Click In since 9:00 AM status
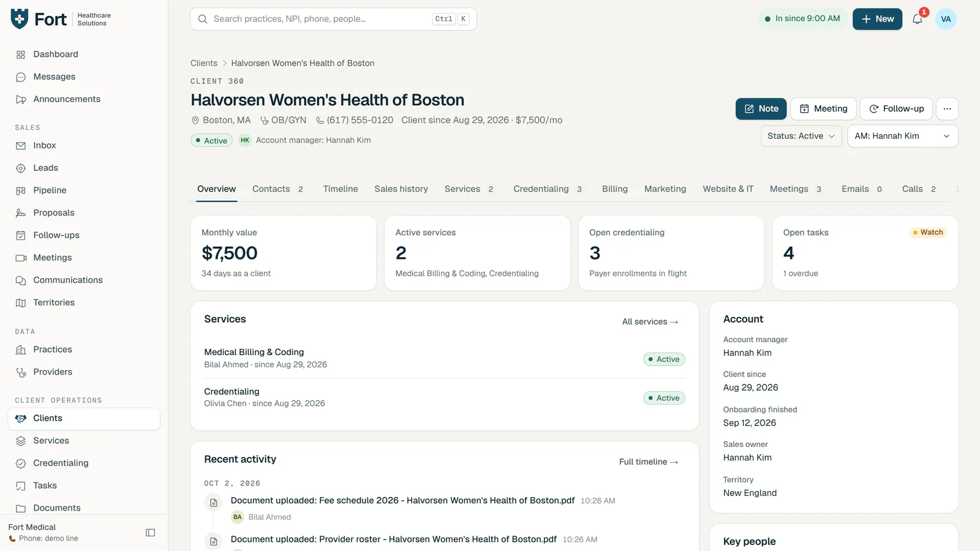This screenshot has width=980, height=551. (802, 19)
